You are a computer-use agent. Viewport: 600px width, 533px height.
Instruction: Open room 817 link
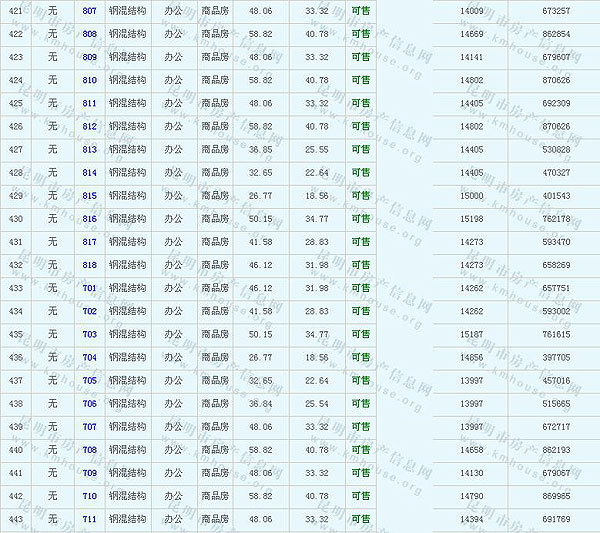click(90, 242)
